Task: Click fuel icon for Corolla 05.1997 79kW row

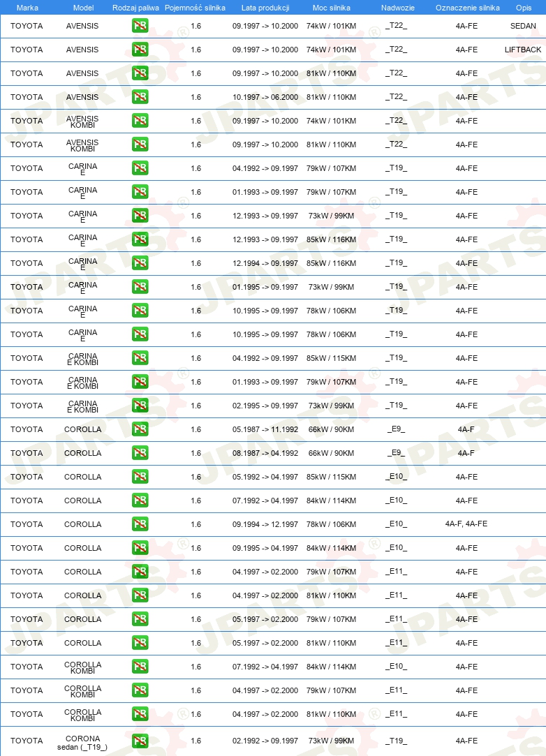Action: pyautogui.click(x=140, y=619)
